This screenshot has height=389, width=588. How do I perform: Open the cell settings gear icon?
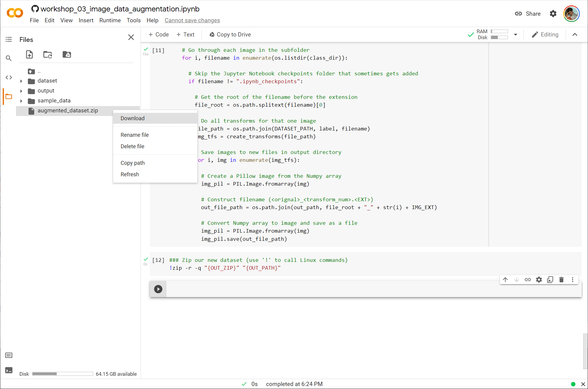(x=539, y=280)
